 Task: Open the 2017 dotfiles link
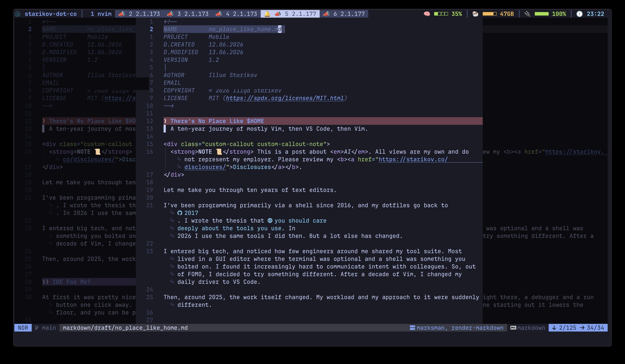click(x=191, y=213)
